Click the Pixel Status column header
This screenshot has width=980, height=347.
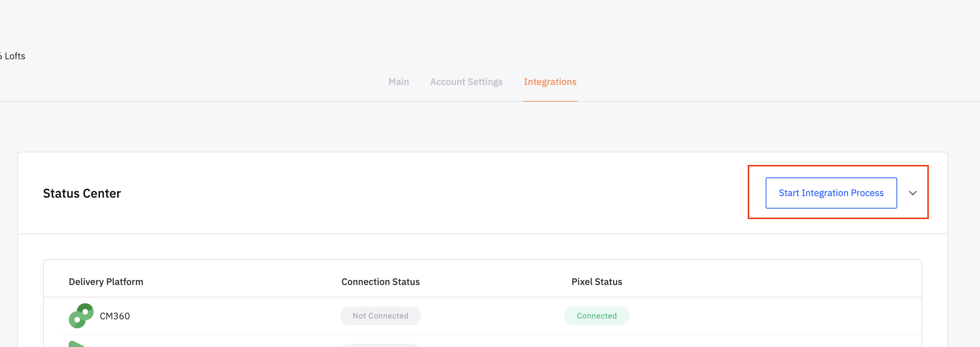coord(597,282)
